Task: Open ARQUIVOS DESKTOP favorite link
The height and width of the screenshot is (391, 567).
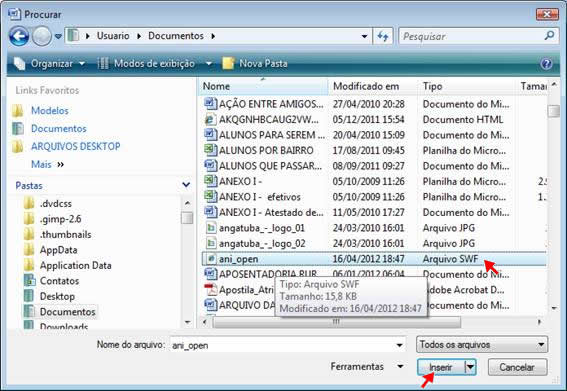Action: click(x=76, y=146)
